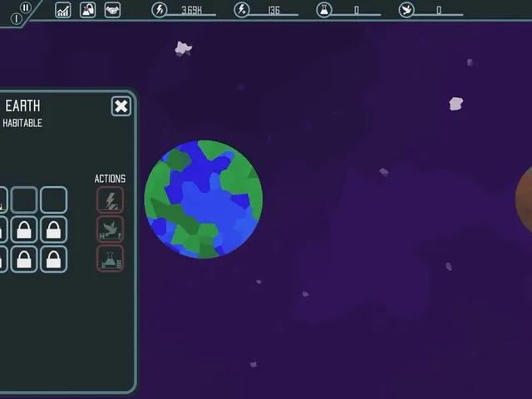Trigger the energy lightning action on Earth
This screenshot has height=399, width=532.
111,199
